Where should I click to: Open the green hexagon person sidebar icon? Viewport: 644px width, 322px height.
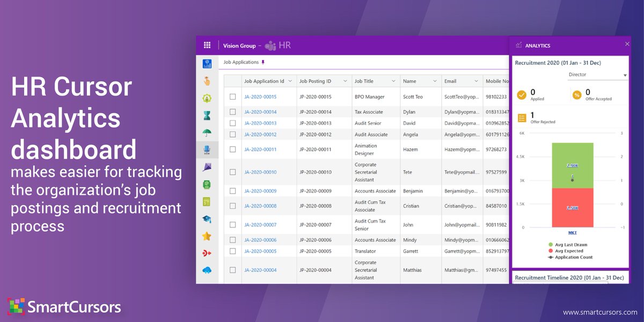coord(207,98)
